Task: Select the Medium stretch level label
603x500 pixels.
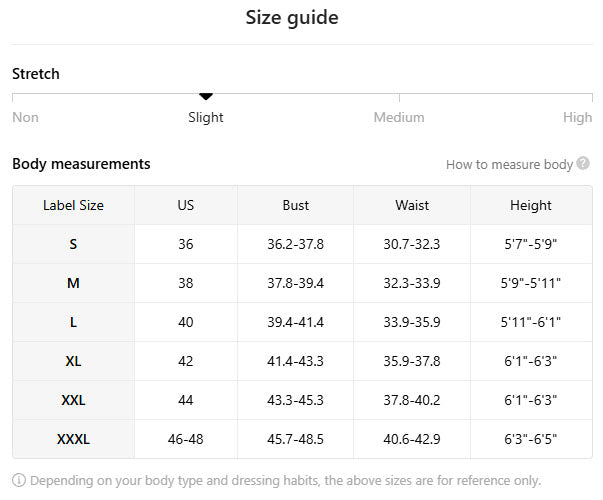Action: pos(399,117)
